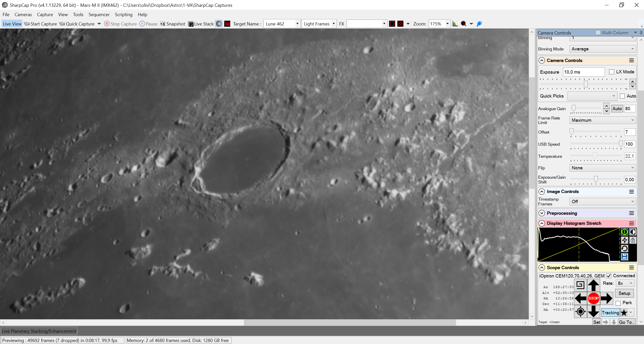Open the image histogram from the toolbar

[x=455, y=24]
